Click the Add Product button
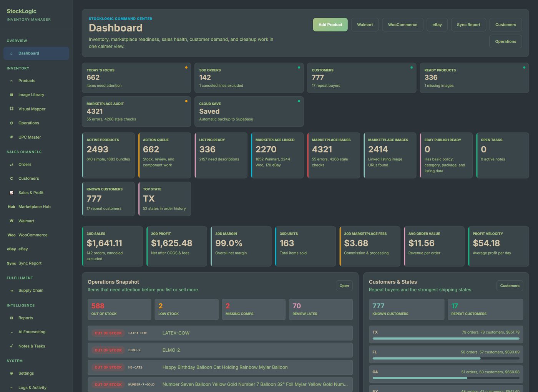 (x=330, y=25)
